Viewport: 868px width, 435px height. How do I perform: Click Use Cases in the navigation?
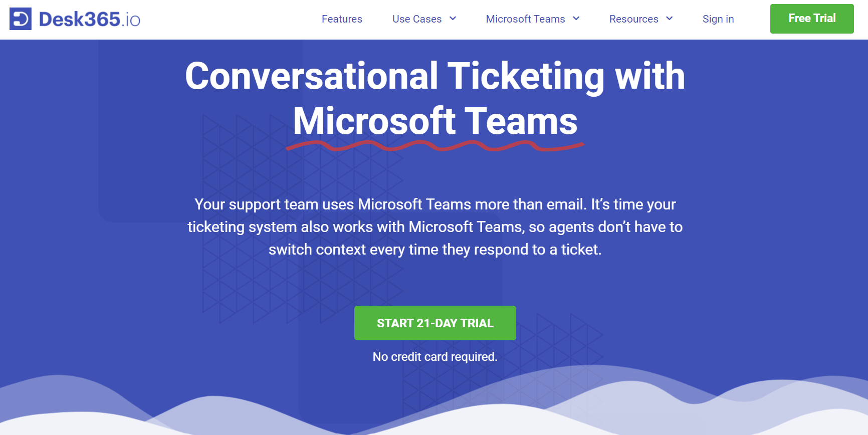tap(417, 19)
